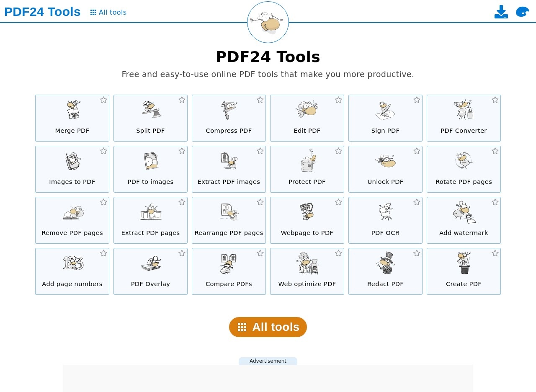Star the Compress PDF tool as favorite

click(x=260, y=100)
